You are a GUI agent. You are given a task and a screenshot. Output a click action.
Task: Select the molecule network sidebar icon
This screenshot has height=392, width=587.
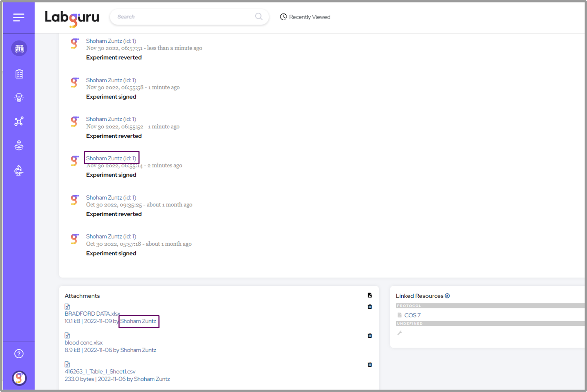click(19, 121)
